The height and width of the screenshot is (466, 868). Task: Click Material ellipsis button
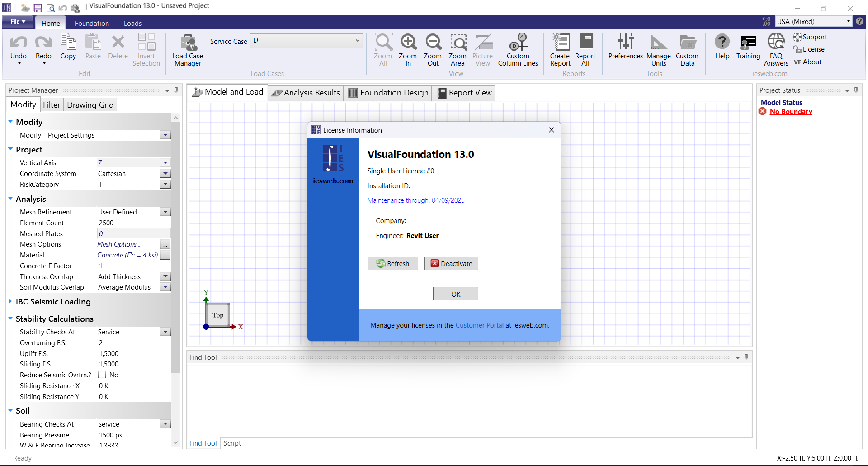point(165,256)
